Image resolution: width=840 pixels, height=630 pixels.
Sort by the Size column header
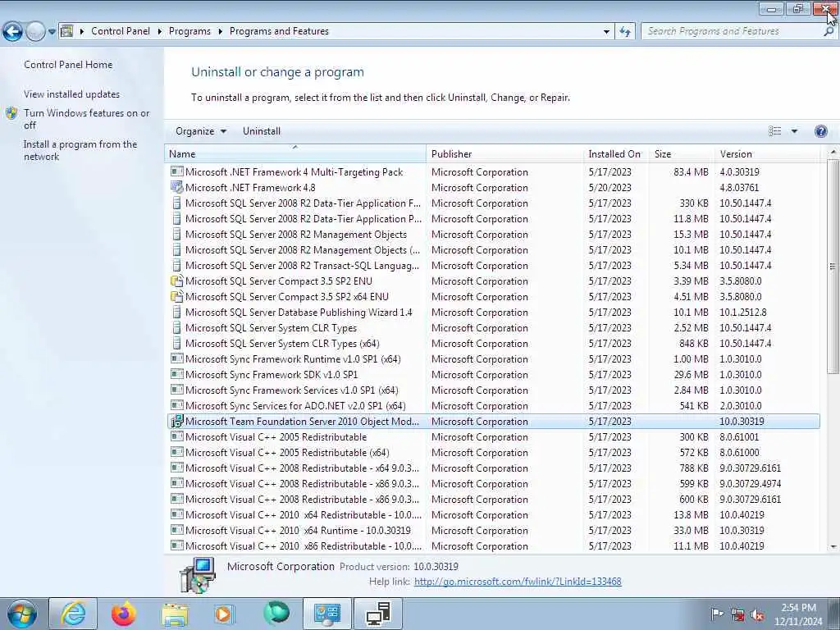(x=682, y=153)
